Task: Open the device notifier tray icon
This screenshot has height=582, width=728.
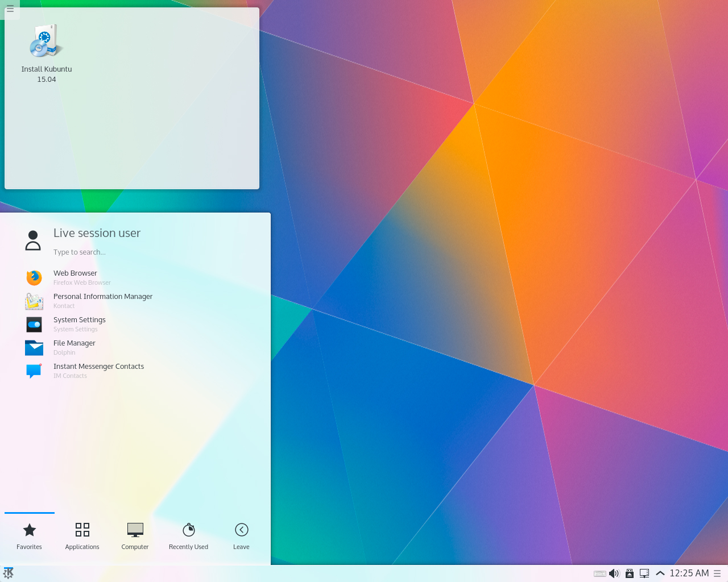Action: (630, 573)
